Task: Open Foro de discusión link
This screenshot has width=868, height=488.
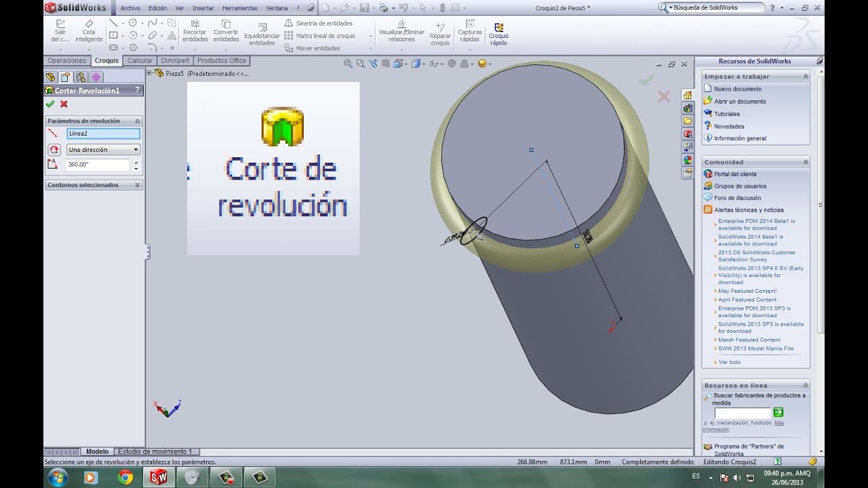Action: [x=737, y=198]
